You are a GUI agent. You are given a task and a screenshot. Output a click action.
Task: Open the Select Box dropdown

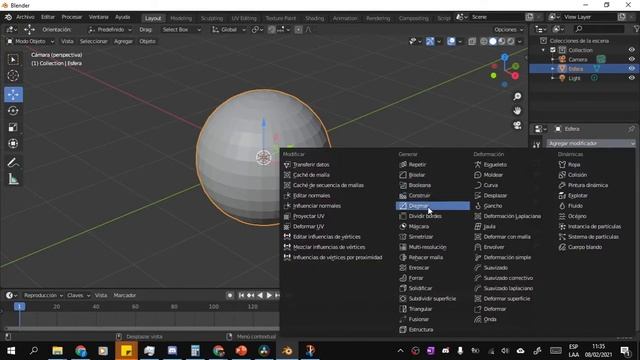coord(181,29)
